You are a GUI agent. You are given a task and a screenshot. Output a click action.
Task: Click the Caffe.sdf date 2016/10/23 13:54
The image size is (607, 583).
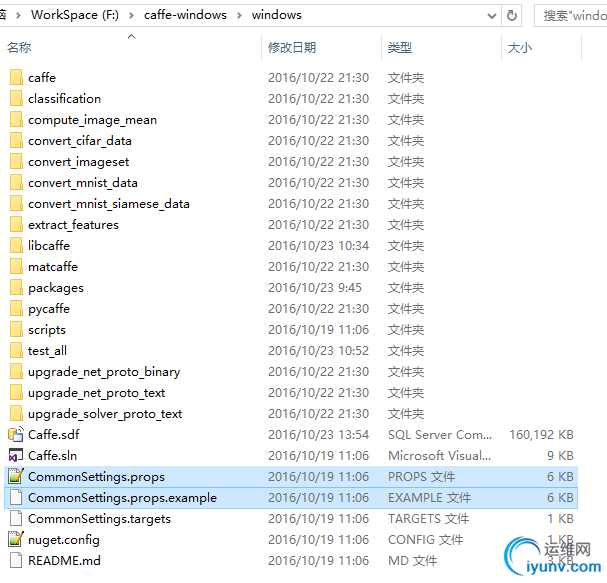tap(319, 434)
